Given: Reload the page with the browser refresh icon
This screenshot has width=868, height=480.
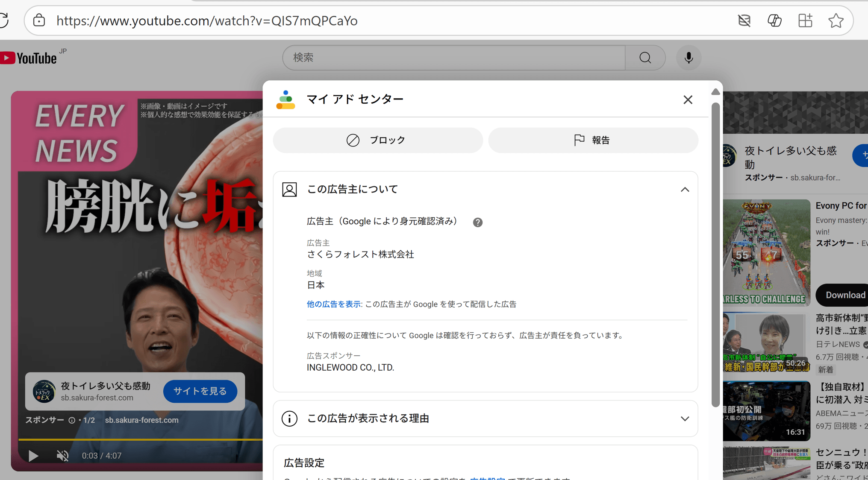Looking at the screenshot, I should (x=3, y=20).
